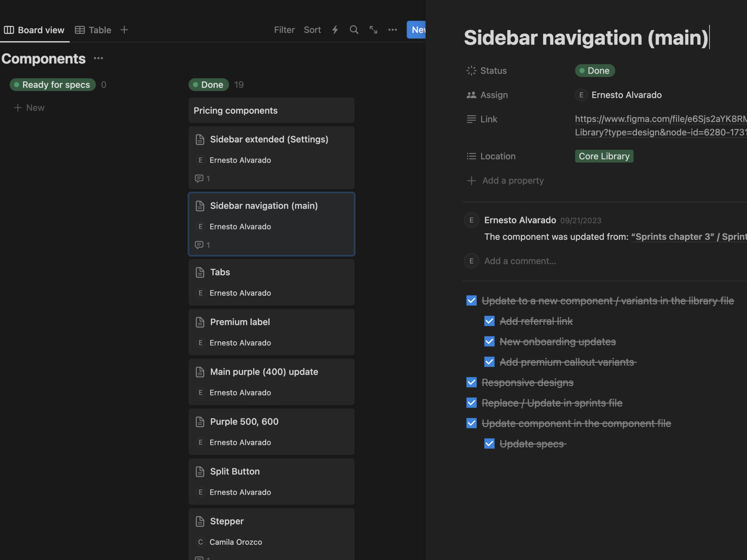Click the plus icon to add view

124,30
